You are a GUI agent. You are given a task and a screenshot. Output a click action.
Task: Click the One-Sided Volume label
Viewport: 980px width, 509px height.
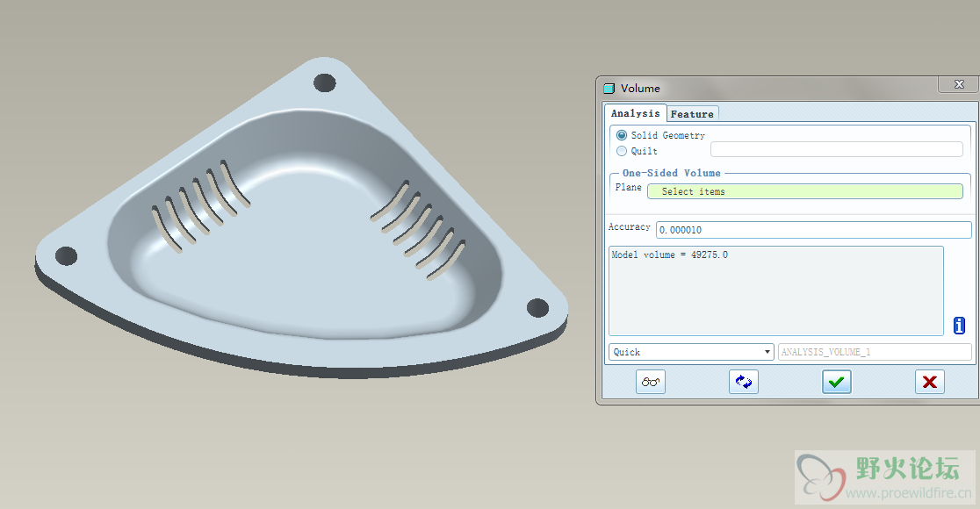[x=671, y=173]
